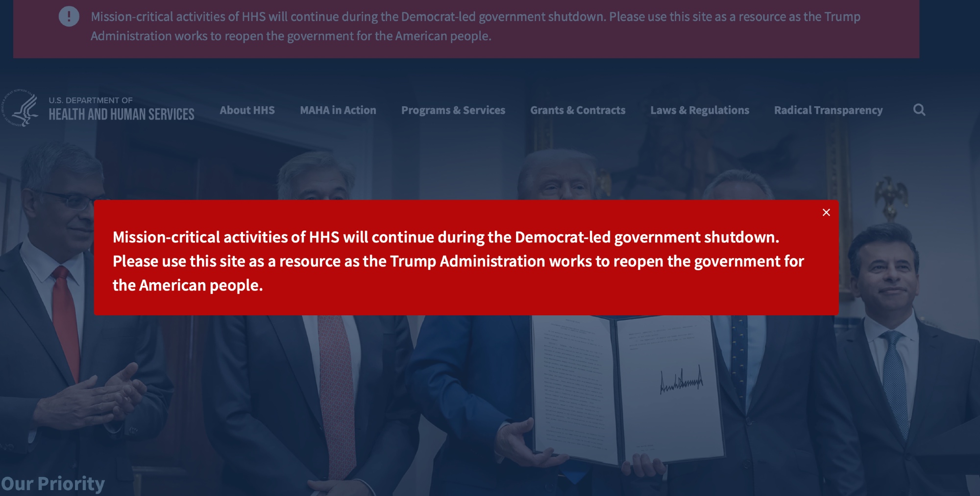This screenshot has height=496, width=980.
Task: Expand the Grants & Contracts menu
Action: click(x=578, y=111)
